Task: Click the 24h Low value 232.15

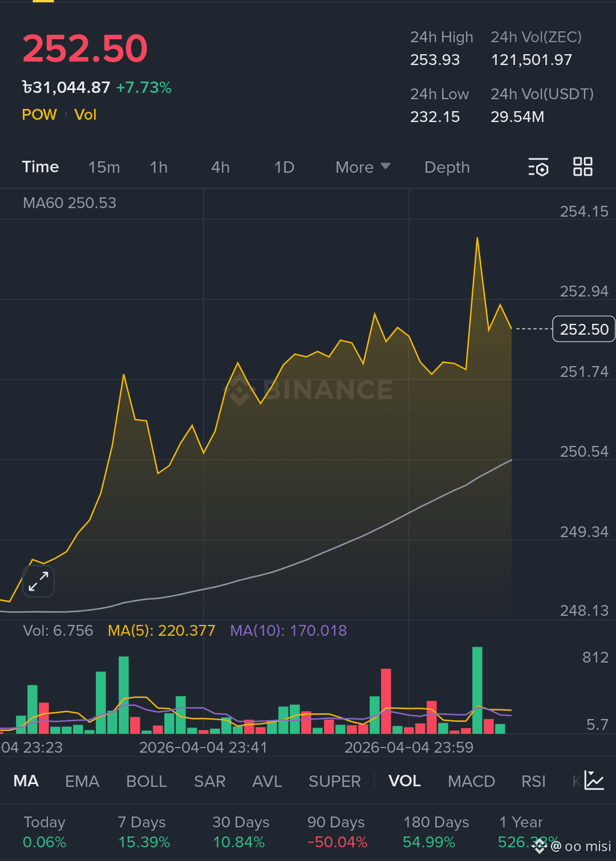Action: point(435,117)
